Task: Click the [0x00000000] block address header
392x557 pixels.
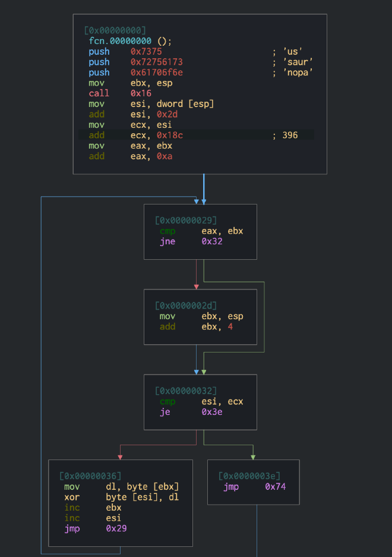Action: 115,30
